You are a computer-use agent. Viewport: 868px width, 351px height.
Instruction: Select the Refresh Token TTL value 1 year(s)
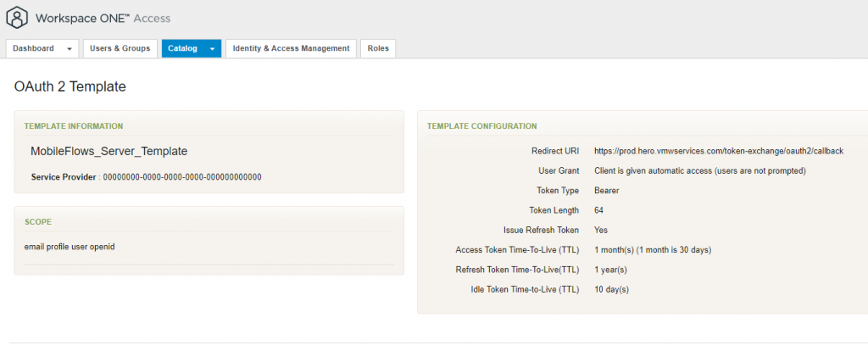pyautogui.click(x=610, y=270)
